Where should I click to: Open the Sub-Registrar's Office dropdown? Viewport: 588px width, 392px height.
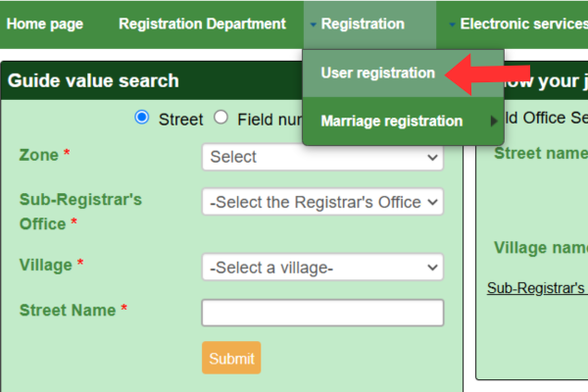[322, 202]
